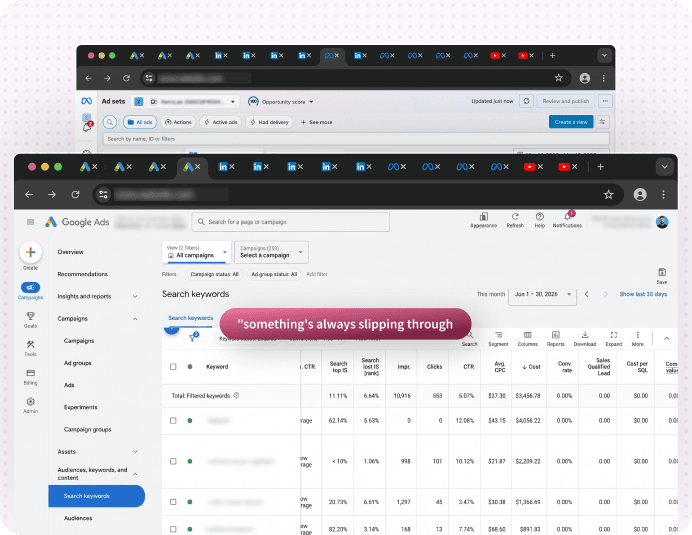The image size is (692, 535).
Task: Open Audiences in the navigation
Action: (78, 518)
